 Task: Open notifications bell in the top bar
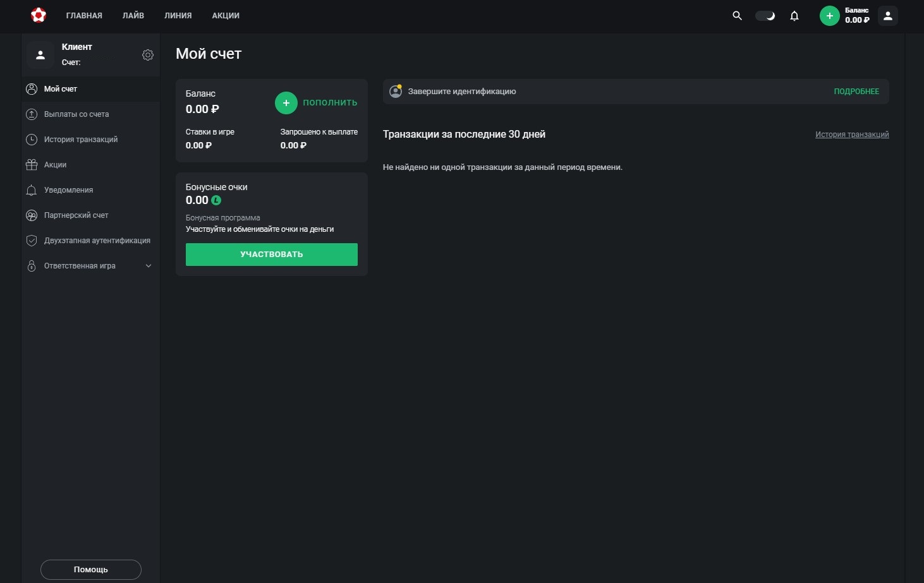[x=794, y=16]
